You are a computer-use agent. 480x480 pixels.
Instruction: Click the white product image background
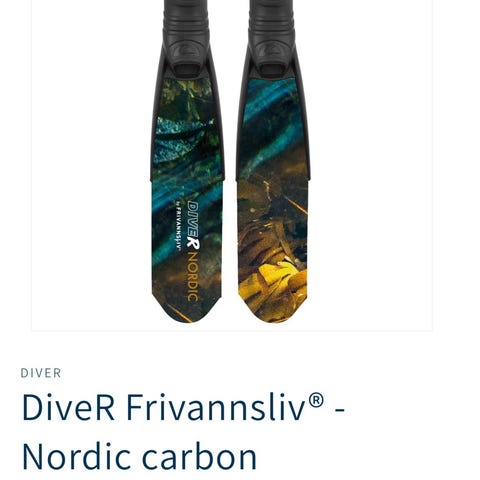373,167
